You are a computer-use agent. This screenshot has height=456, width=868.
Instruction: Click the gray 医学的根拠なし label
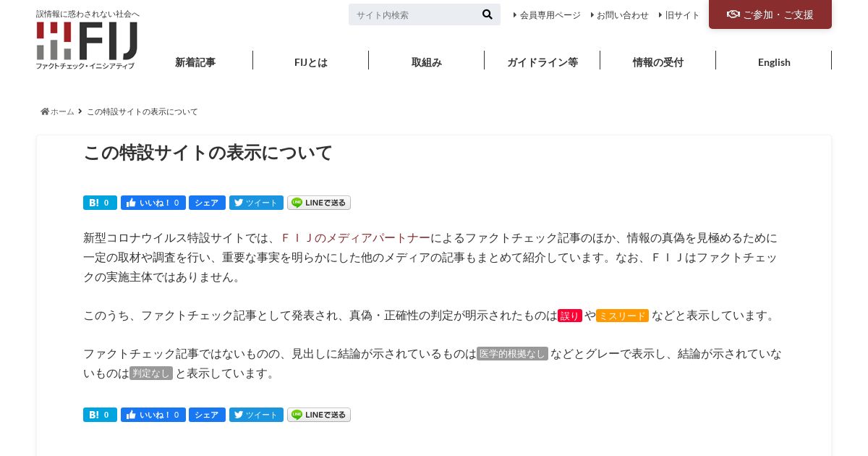tap(512, 354)
